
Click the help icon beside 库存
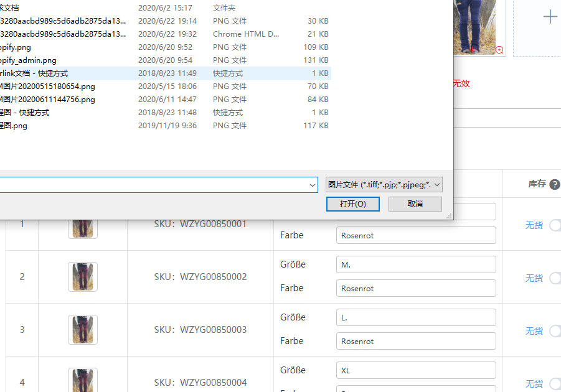(x=554, y=184)
